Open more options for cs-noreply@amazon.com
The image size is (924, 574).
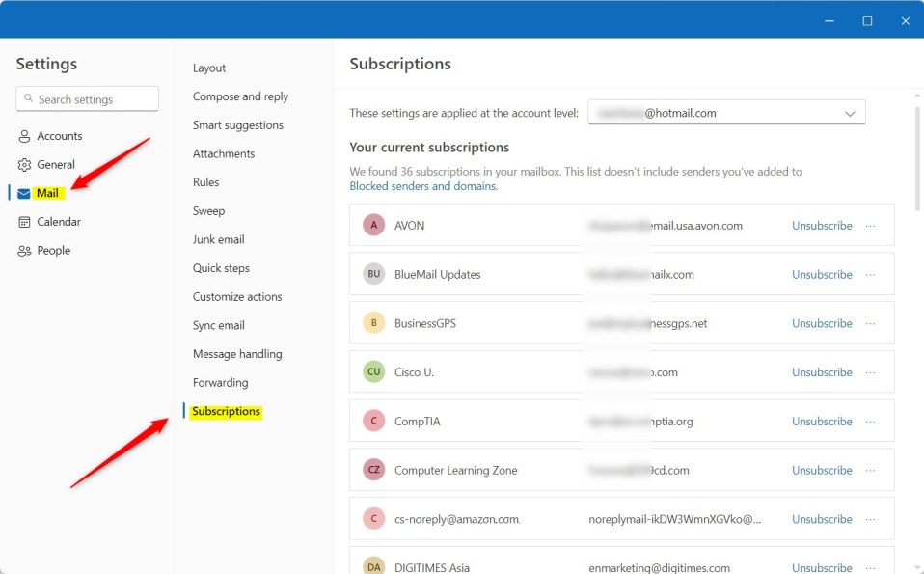870,519
